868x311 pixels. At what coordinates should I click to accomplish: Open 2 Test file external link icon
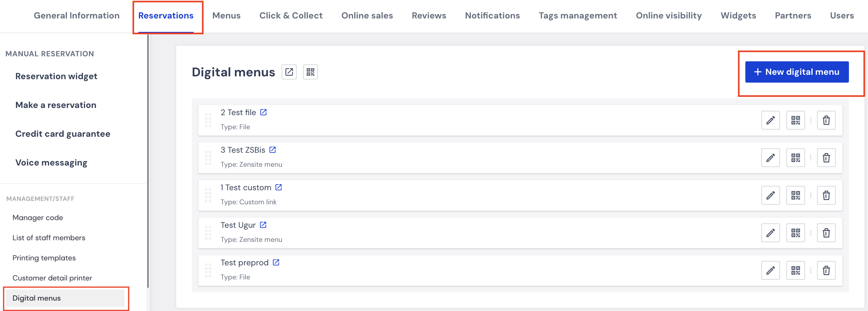point(263,112)
